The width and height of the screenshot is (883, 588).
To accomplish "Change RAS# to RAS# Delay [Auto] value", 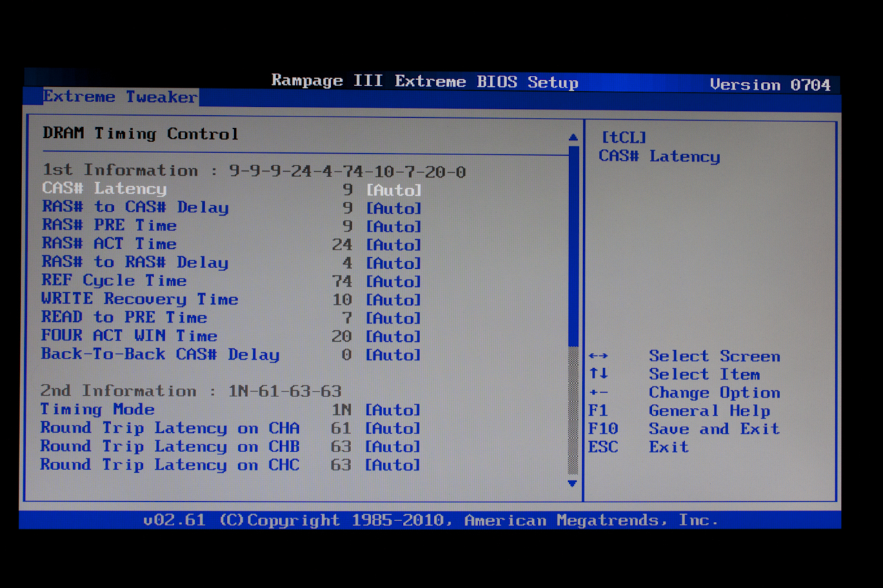I will click(393, 263).
